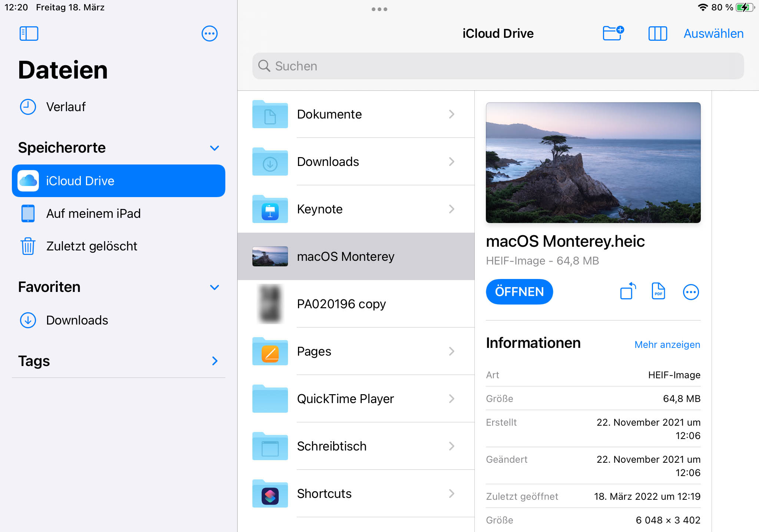
Task: Tap the 6 048 × 3 402 dimensions value
Action: tap(668, 520)
